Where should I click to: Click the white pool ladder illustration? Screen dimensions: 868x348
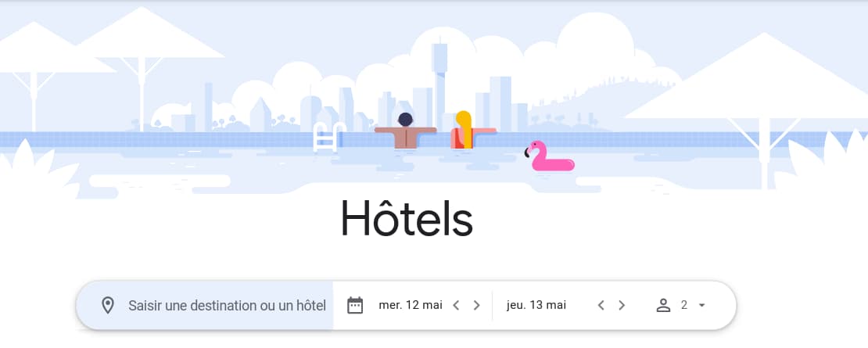[x=328, y=137]
